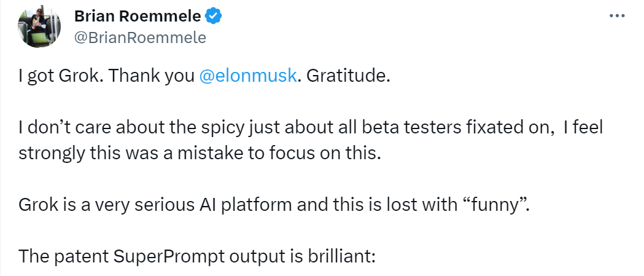Click the blue verified checkmark badge

click(x=214, y=17)
